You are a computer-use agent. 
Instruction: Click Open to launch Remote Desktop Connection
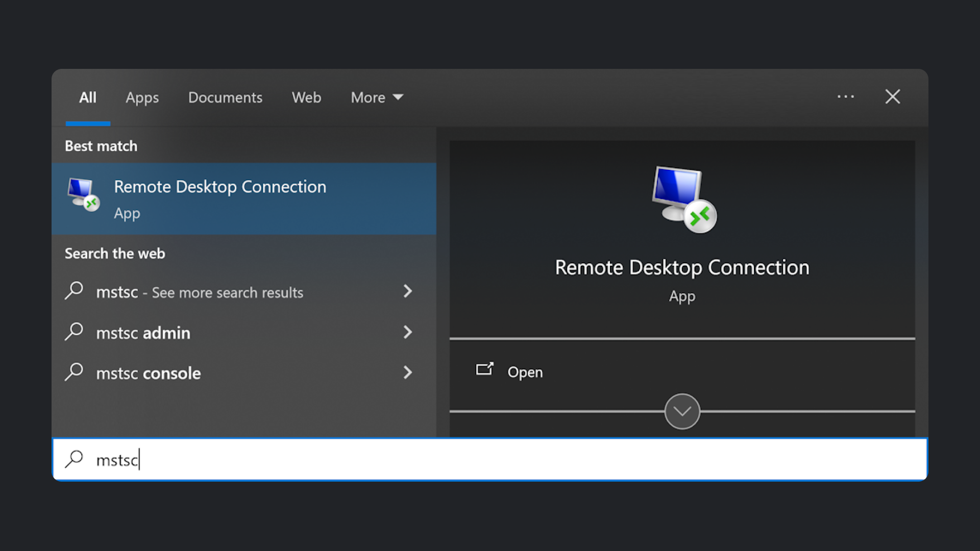point(525,372)
